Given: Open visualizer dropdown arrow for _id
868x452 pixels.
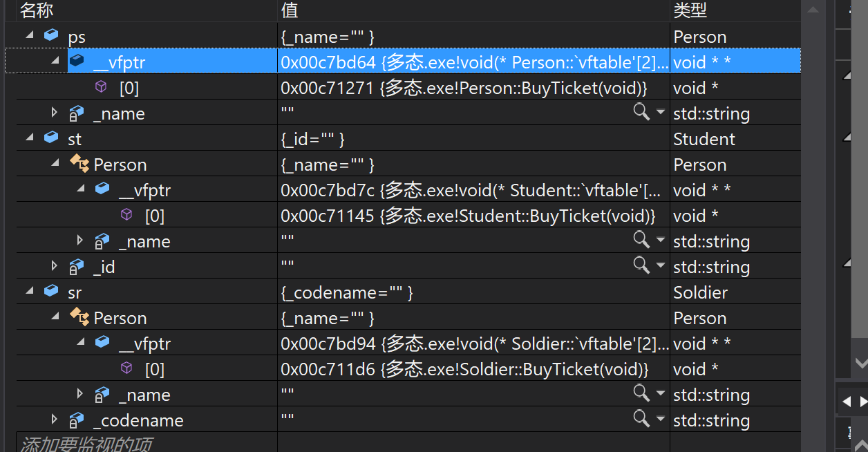Looking at the screenshot, I should tap(660, 266).
